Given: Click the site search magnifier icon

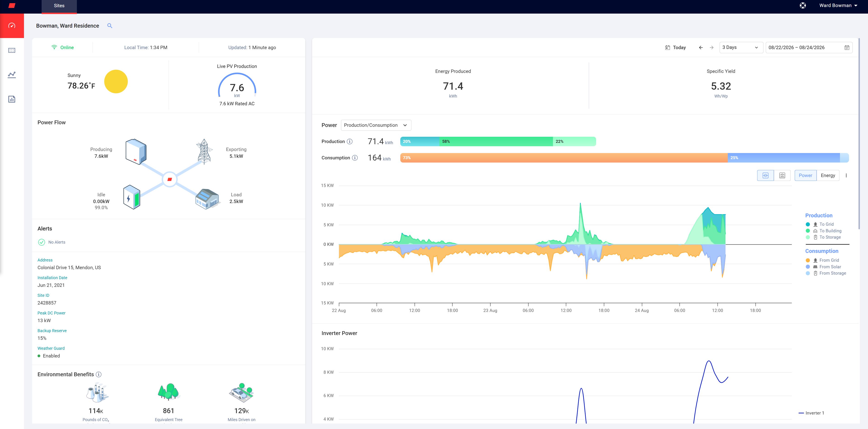Looking at the screenshot, I should (x=109, y=26).
